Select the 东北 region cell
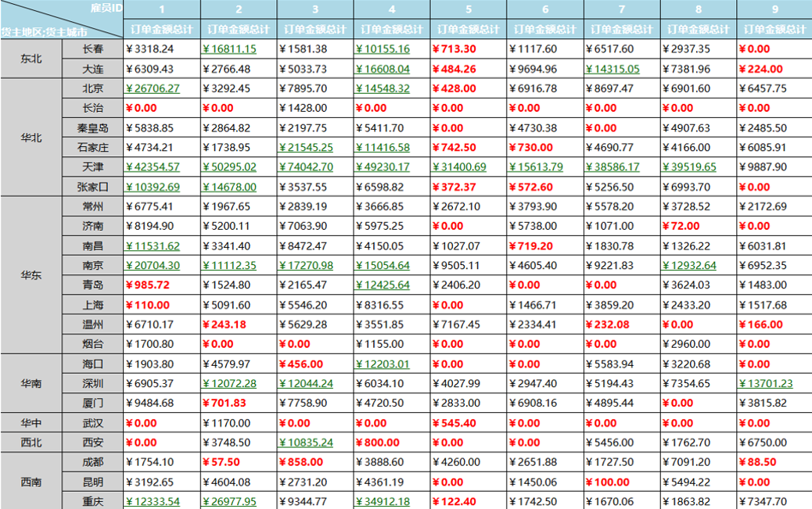The width and height of the screenshot is (812, 509). (31, 59)
